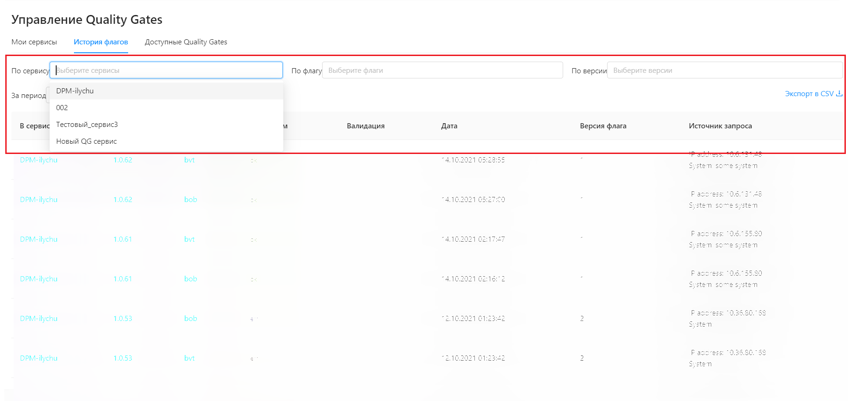Image resolution: width=848 pixels, height=401 pixels.
Task: Click the CSV export download icon
Action: (839, 94)
